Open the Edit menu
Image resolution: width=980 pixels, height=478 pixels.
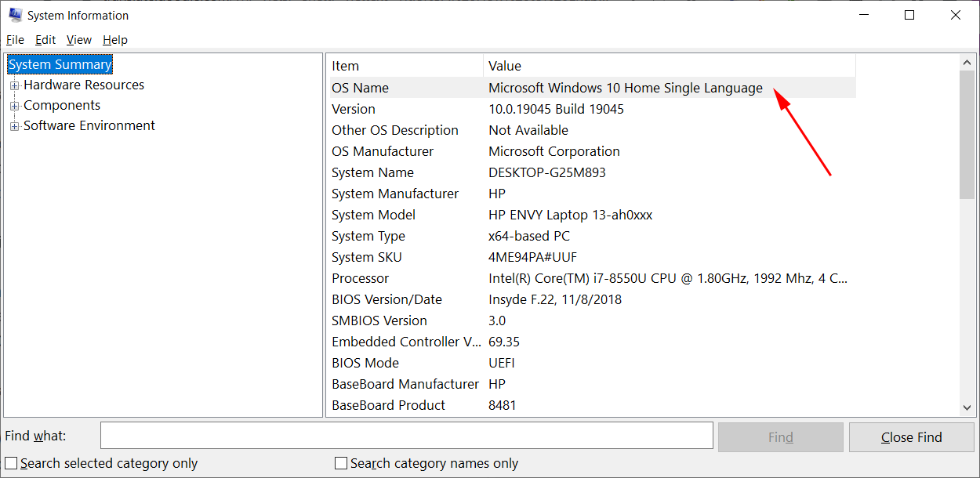pyautogui.click(x=45, y=40)
